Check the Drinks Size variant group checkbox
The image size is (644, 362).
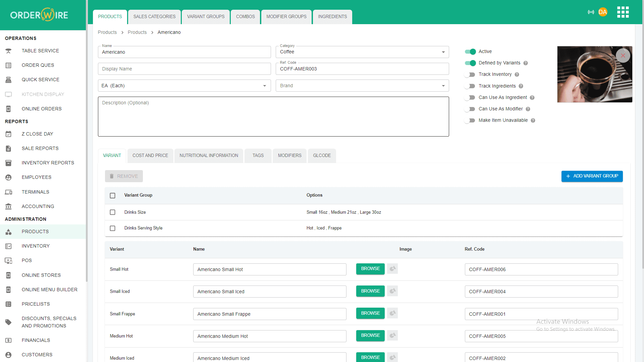point(112,212)
